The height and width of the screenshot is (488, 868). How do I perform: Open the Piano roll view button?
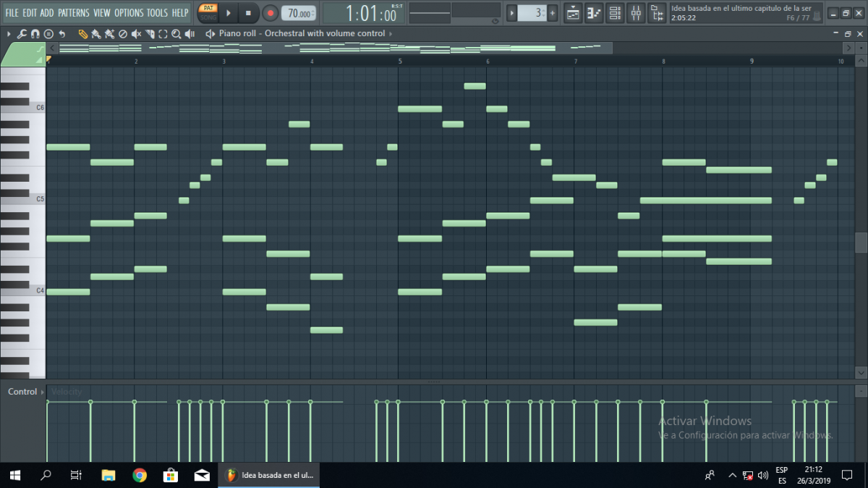pos(594,12)
